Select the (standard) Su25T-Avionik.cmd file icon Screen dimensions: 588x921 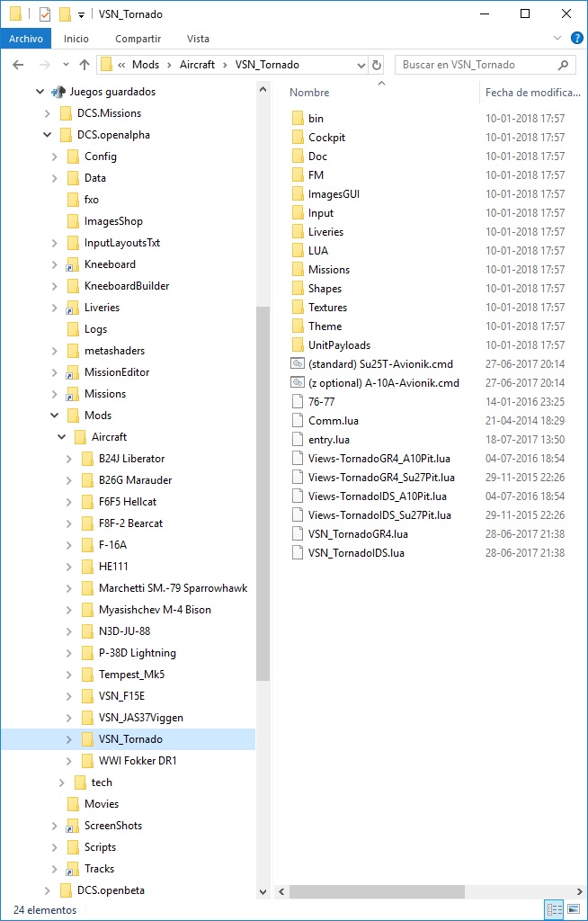298,363
